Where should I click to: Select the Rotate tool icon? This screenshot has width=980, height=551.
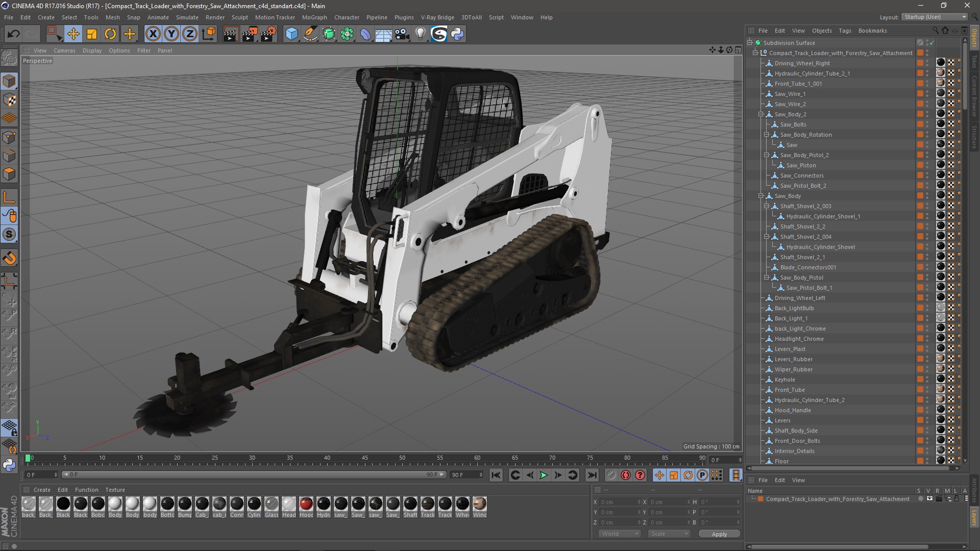(110, 34)
